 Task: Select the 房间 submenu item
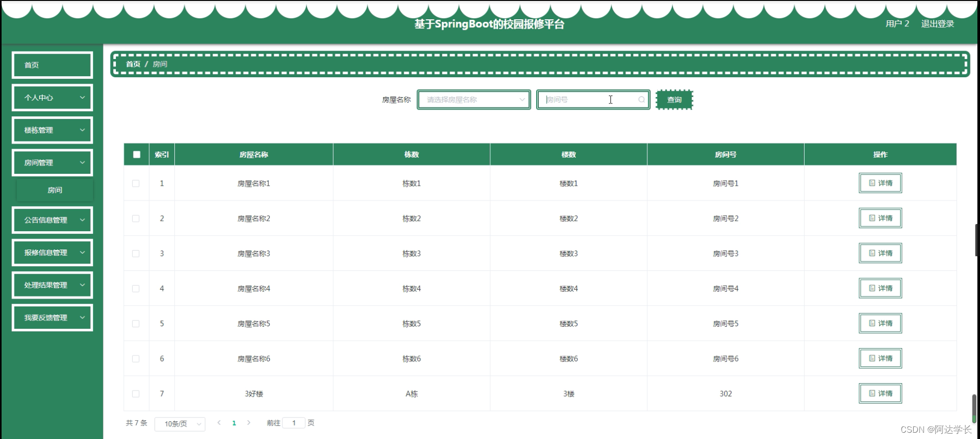pos(55,190)
